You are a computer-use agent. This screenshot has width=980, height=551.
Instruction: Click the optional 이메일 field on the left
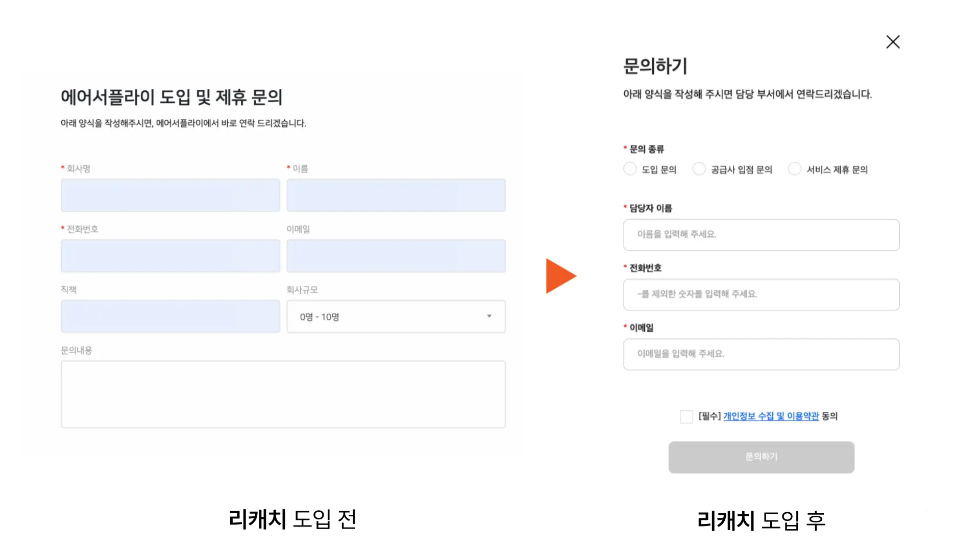396,256
